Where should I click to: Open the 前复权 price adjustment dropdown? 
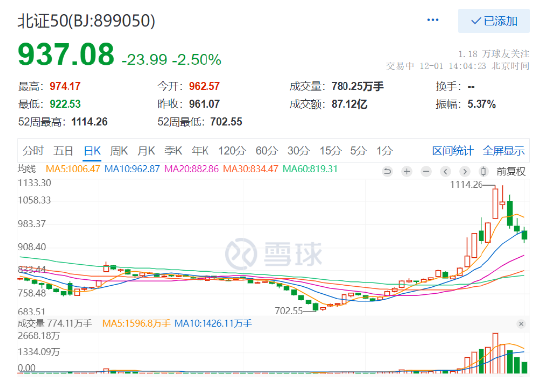point(511,171)
